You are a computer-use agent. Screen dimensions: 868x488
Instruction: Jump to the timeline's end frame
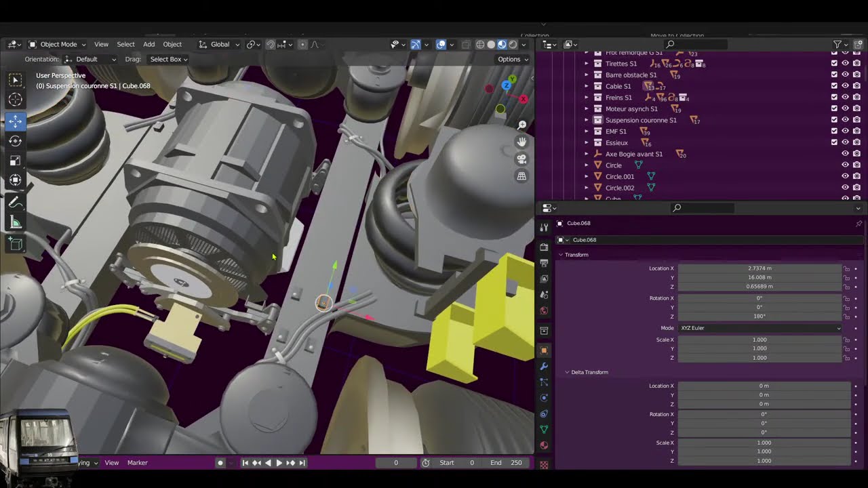pos(302,463)
